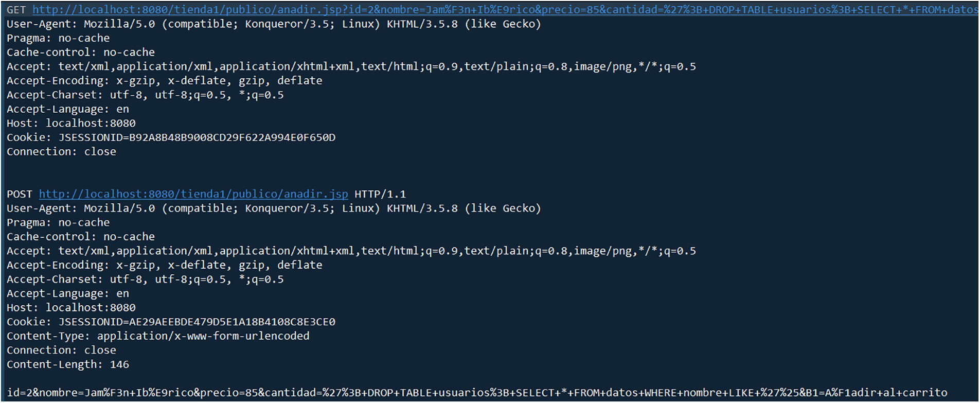Click the Content-Length: 146 line
The height and width of the screenshot is (403, 980).
coord(68,364)
